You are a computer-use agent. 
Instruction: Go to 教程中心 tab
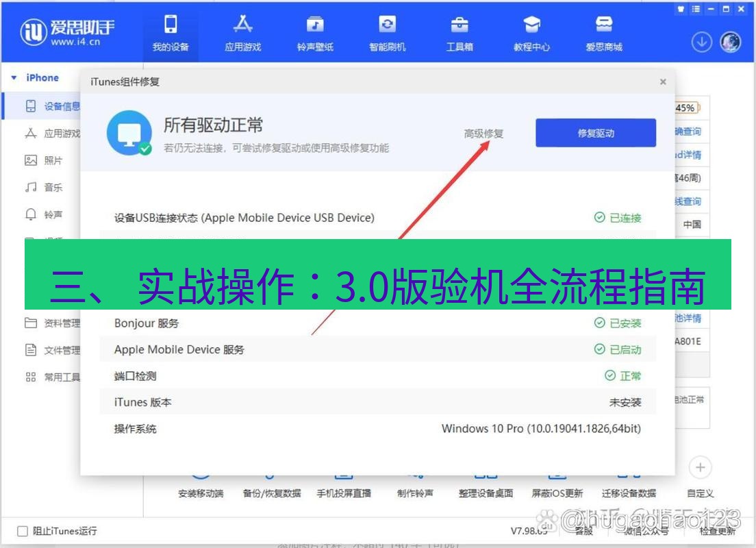[x=531, y=33]
